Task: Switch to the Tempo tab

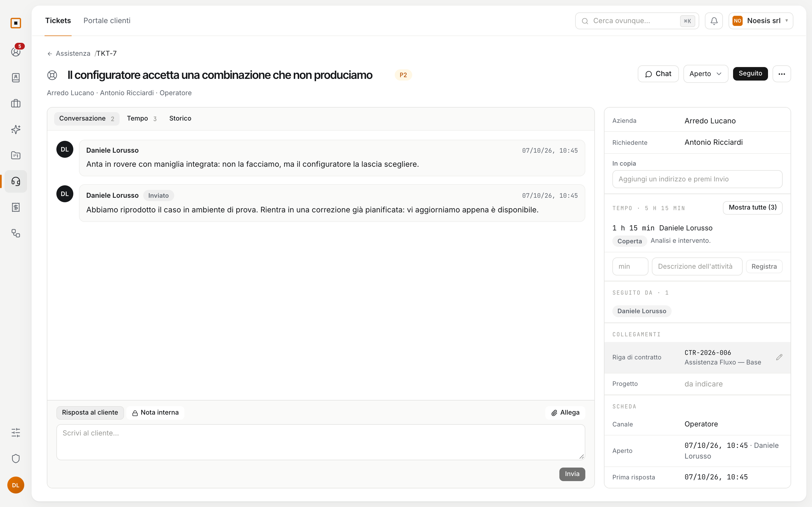Action: (x=142, y=119)
